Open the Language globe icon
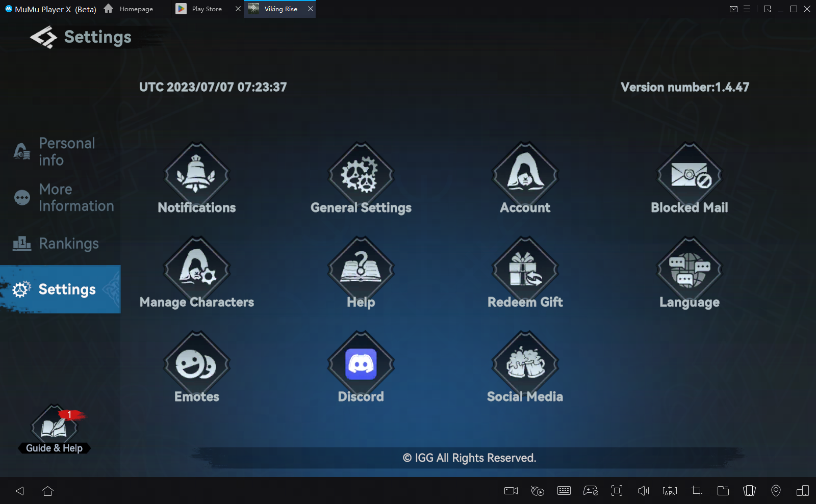Viewport: 816px width, 504px height. (x=690, y=269)
